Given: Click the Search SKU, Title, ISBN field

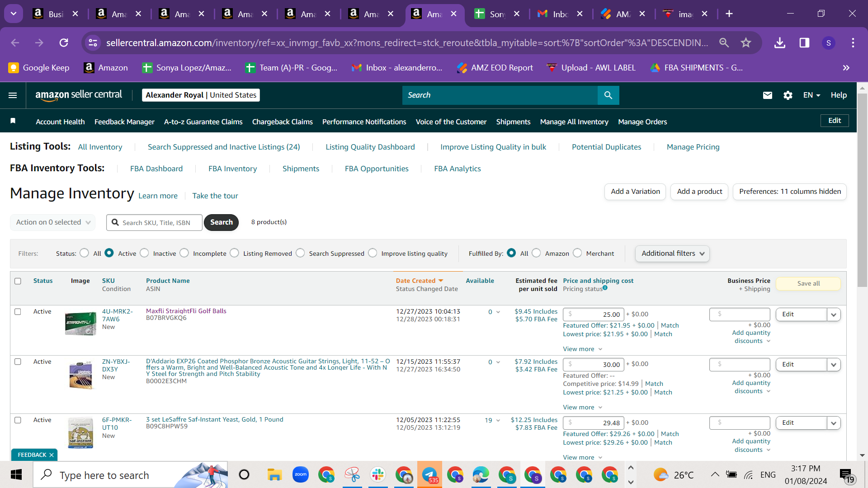Looking at the screenshot, I should (x=154, y=223).
